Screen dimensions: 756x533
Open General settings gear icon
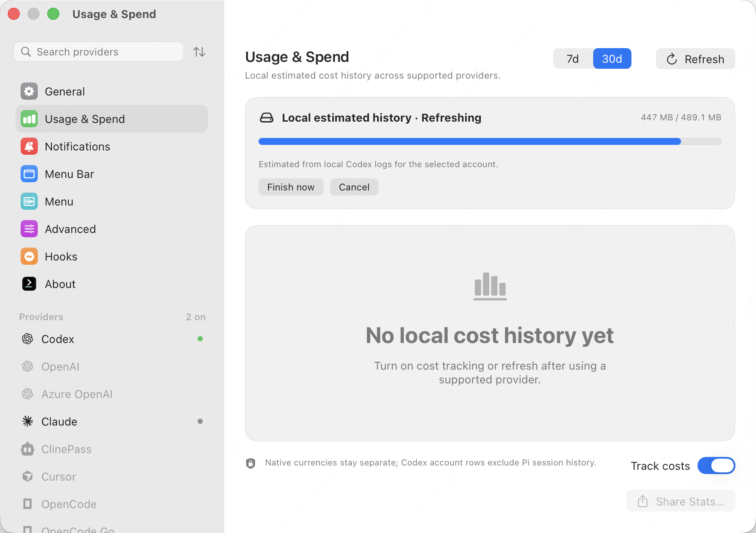(x=29, y=92)
